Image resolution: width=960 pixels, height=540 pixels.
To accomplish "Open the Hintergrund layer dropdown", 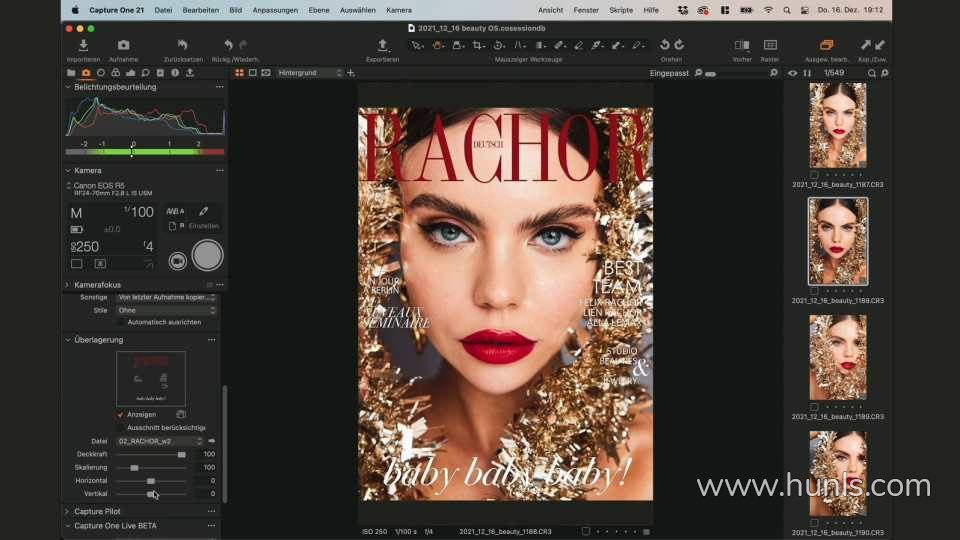I will click(309, 73).
